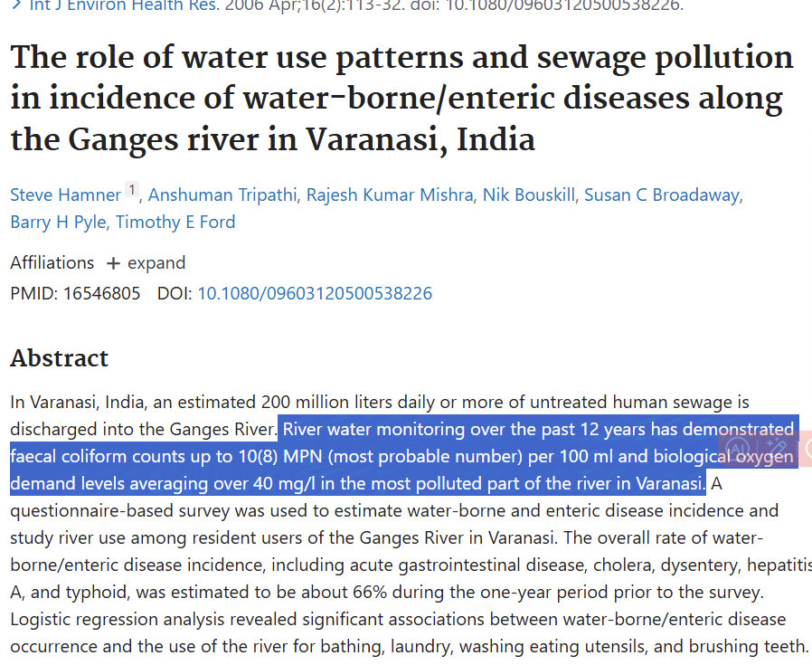Open author Steve Hamner's link
Screen dimensions: 812x665
coord(65,195)
